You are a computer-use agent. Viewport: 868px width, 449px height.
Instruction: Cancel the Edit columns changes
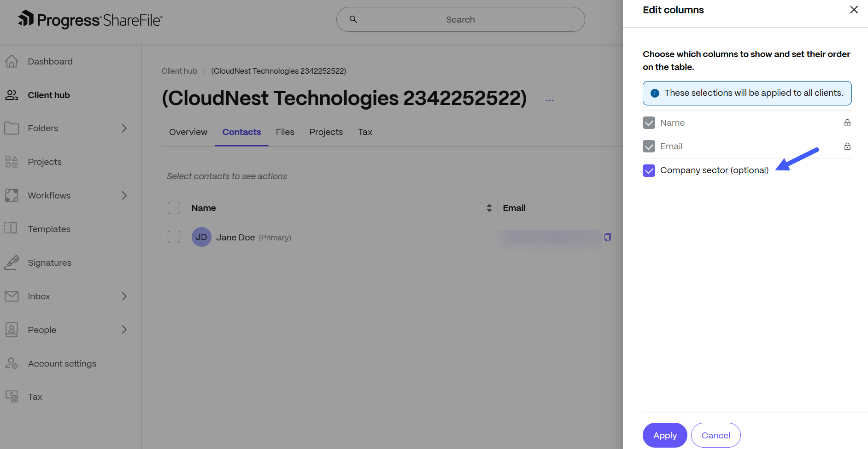pyautogui.click(x=716, y=435)
